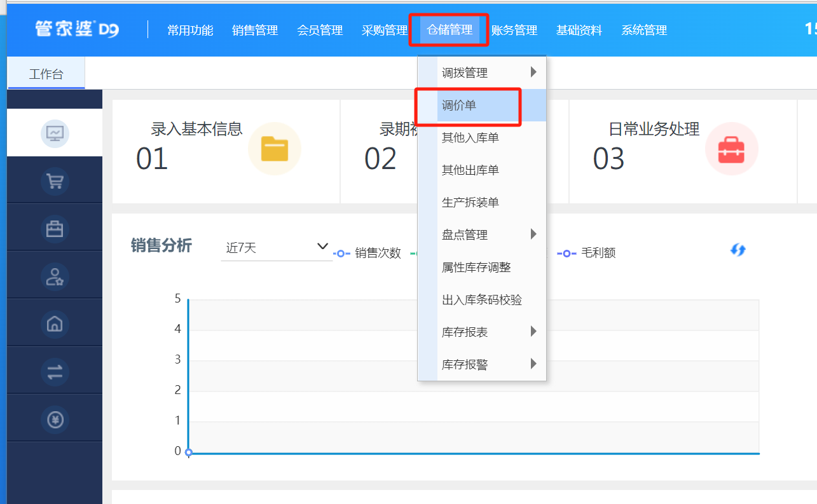Click the yellow folder icon for 录入基本信息
Image resolution: width=817 pixels, height=504 pixels.
[x=274, y=149]
